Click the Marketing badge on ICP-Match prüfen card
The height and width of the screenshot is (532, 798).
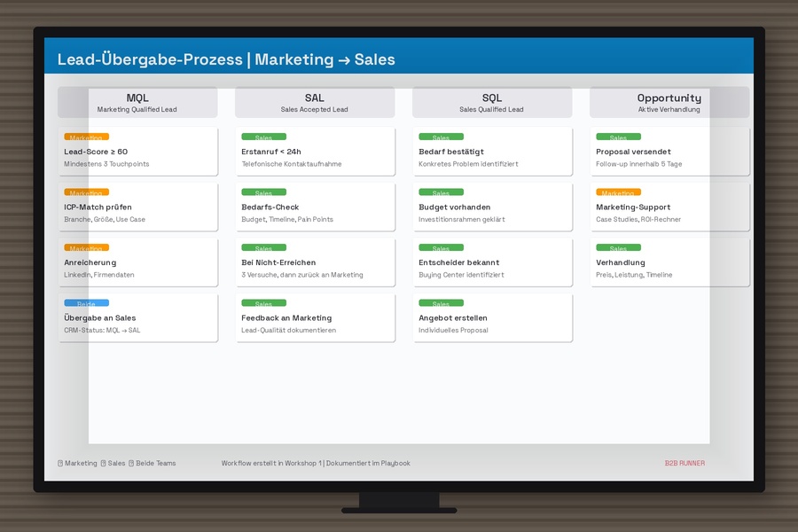point(85,192)
